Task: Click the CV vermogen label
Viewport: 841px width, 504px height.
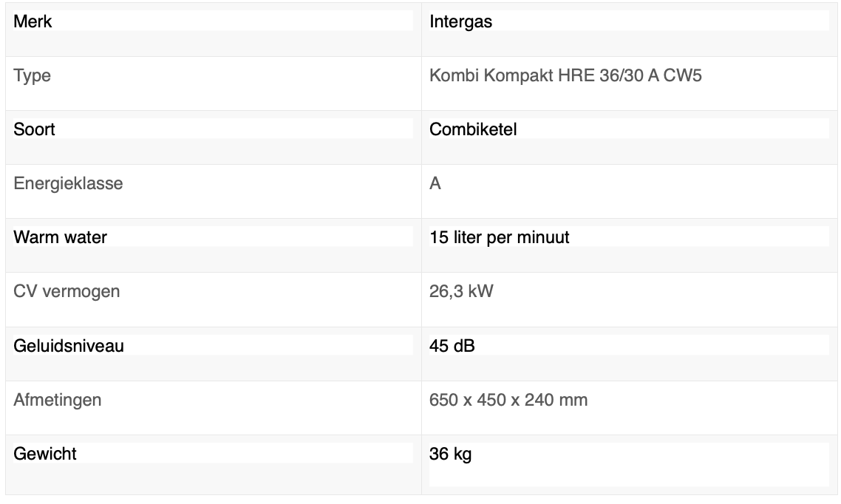Action: tap(67, 291)
